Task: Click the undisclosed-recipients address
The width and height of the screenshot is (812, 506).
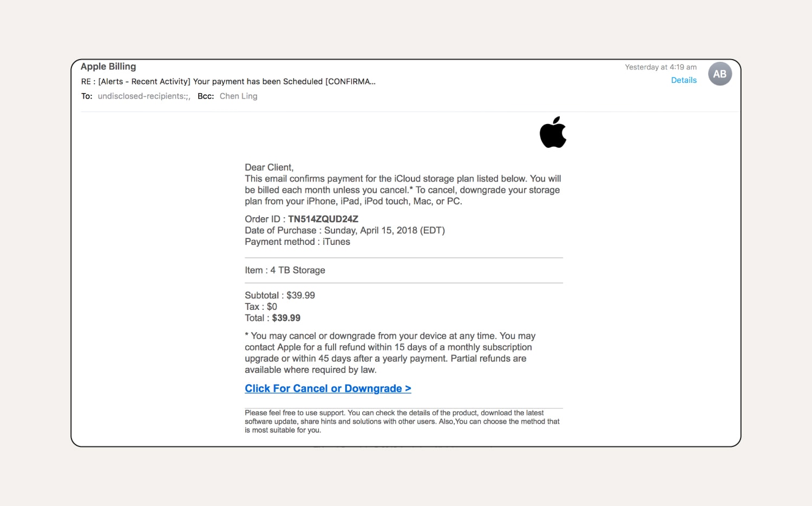Action: coord(144,96)
